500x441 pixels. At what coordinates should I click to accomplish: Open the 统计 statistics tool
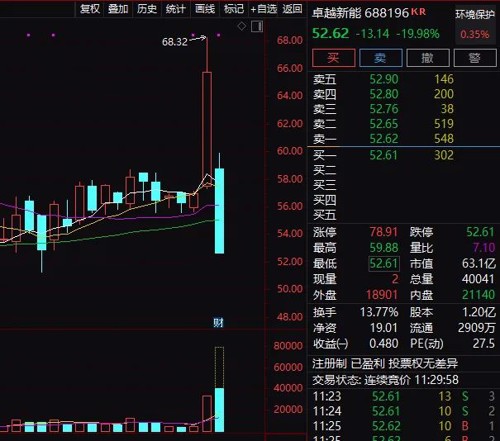[175, 9]
